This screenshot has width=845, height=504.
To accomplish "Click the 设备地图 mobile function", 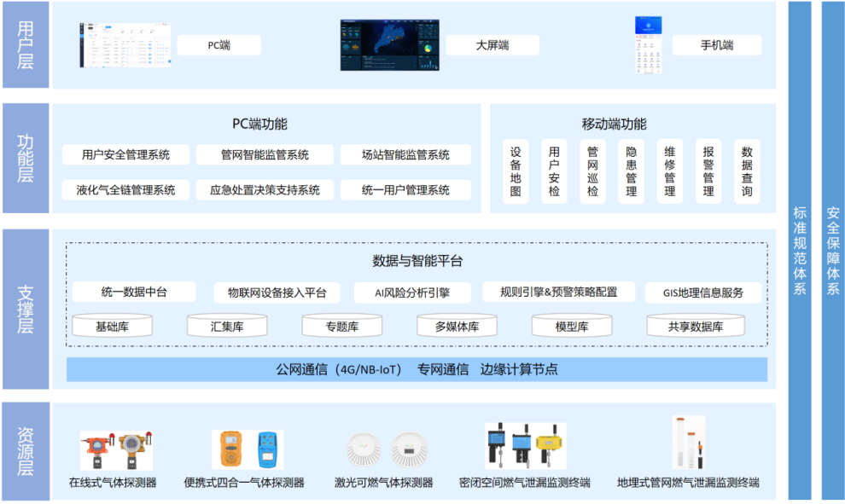I will point(516,171).
